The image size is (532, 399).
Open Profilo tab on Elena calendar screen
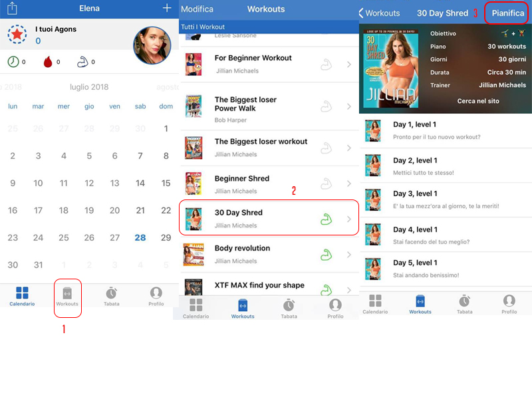(x=156, y=297)
